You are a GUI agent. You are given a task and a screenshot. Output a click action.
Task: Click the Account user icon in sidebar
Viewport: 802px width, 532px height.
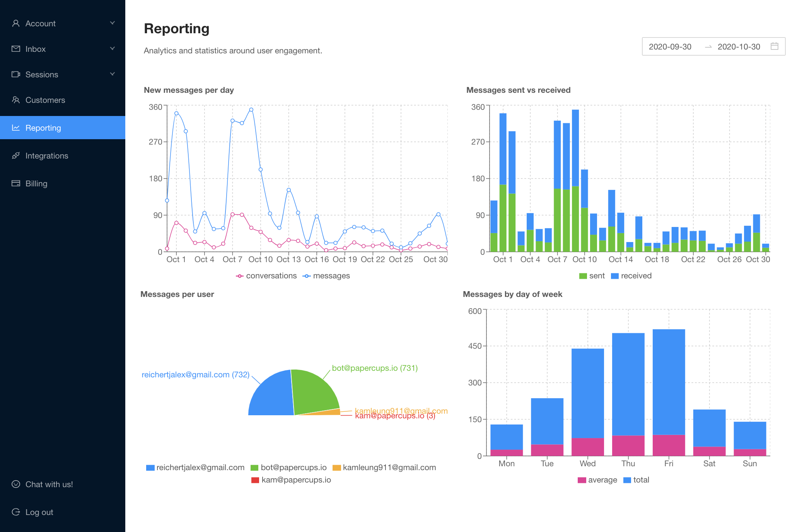[x=16, y=24]
